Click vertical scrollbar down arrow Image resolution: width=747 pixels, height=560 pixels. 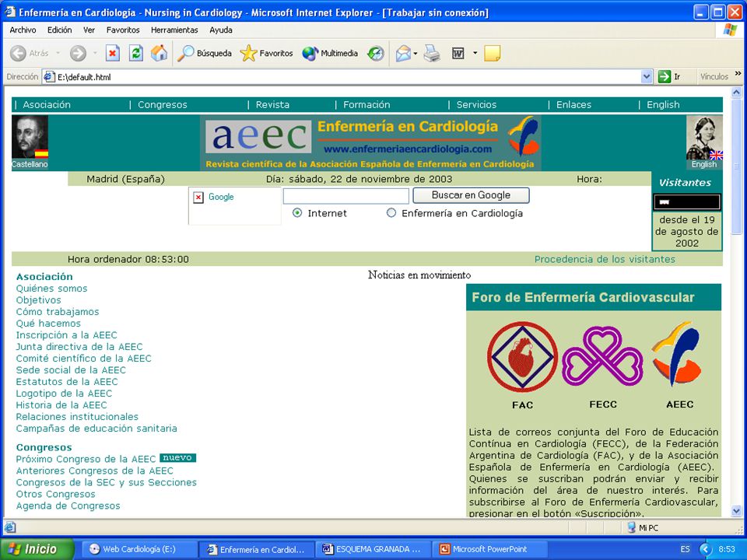pyautogui.click(x=737, y=512)
